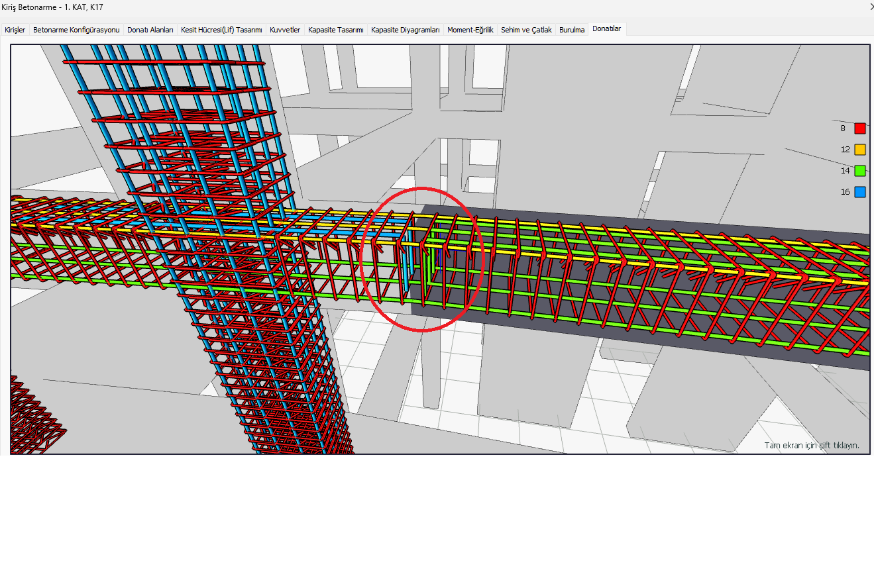Viewport: 874px width, 588px height.
Task: Click the 'Tam ekran için çift tıklayın' hint
Action: (x=811, y=446)
